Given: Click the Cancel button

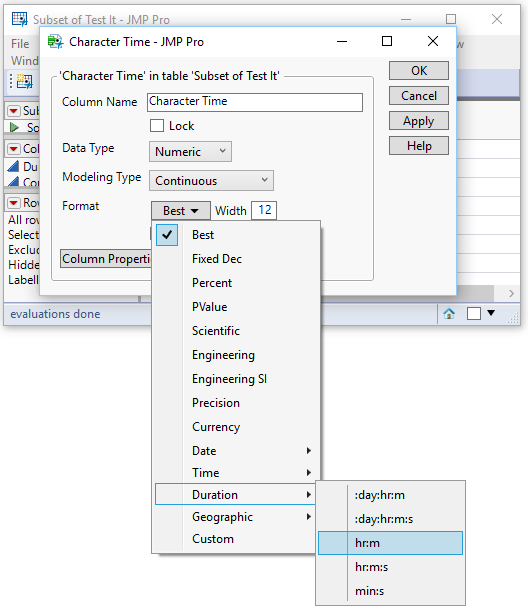Looking at the screenshot, I should 419,96.
